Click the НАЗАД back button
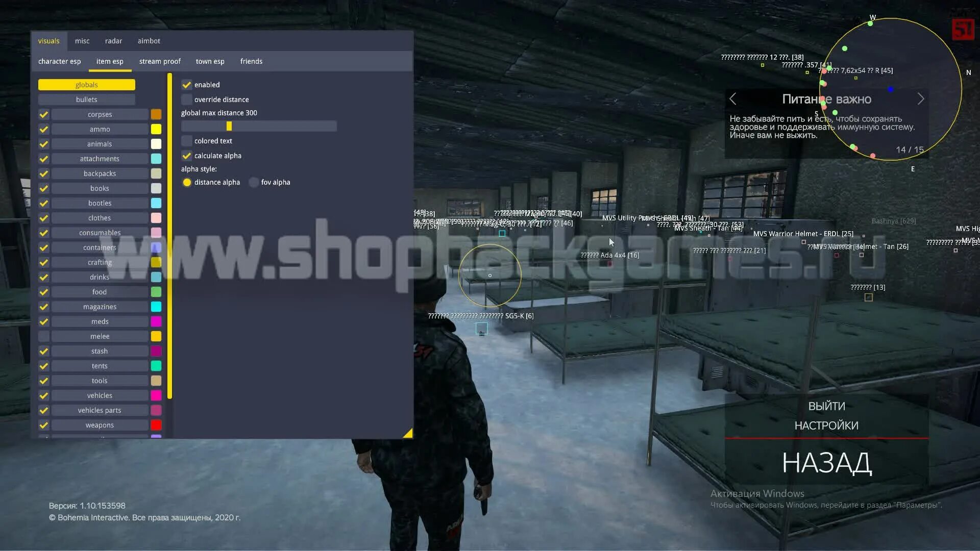The image size is (980, 551). 826,463
